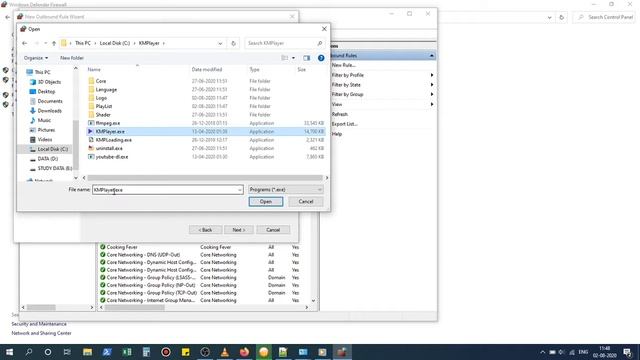This screenshot has width=640, height=360.
Task: Expand Filter by Group submenu in Actions pane
Action: [x=432, y=94]
